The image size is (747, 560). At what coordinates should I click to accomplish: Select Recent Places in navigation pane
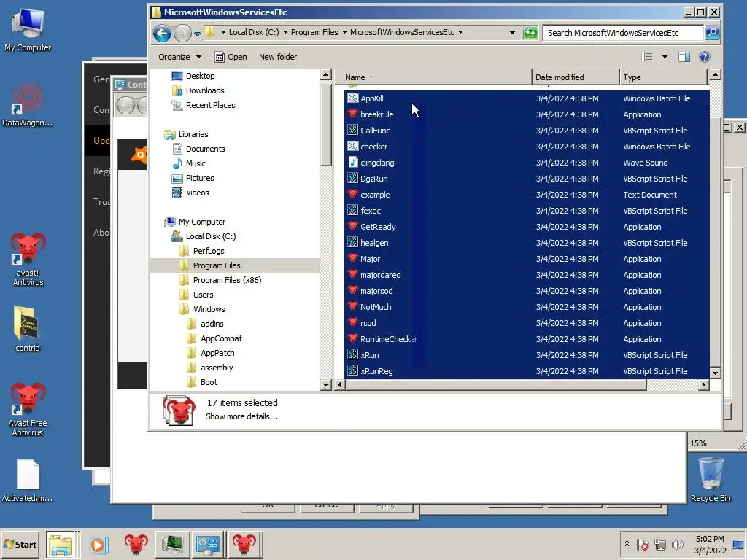[210, 105]
